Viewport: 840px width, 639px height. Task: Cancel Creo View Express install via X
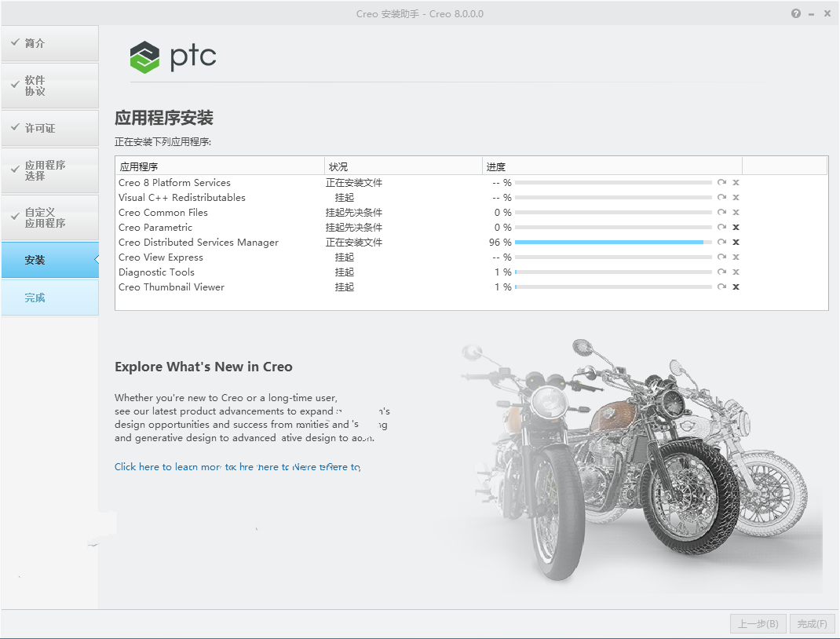point(736,257)
